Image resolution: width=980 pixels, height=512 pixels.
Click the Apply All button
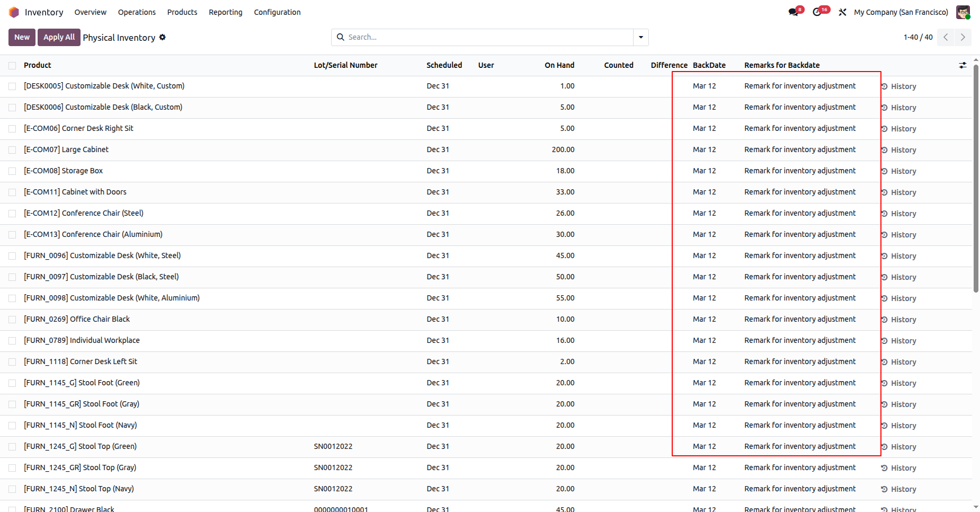[59, 37]
